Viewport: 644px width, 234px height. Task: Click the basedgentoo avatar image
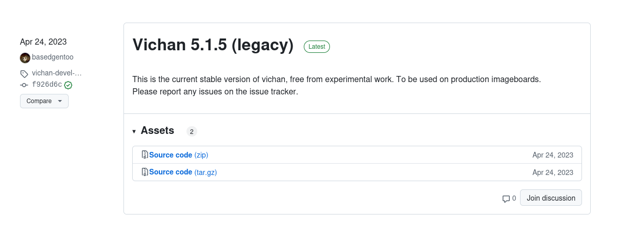pos(25,57)
